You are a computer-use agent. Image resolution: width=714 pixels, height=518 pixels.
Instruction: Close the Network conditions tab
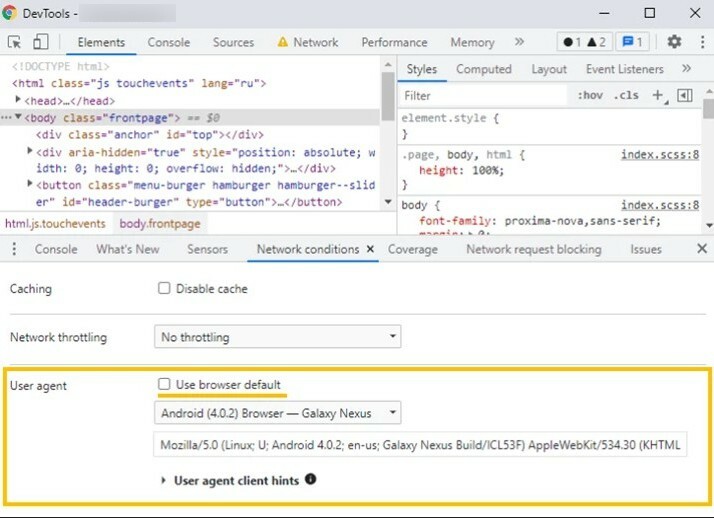point(370,249)
